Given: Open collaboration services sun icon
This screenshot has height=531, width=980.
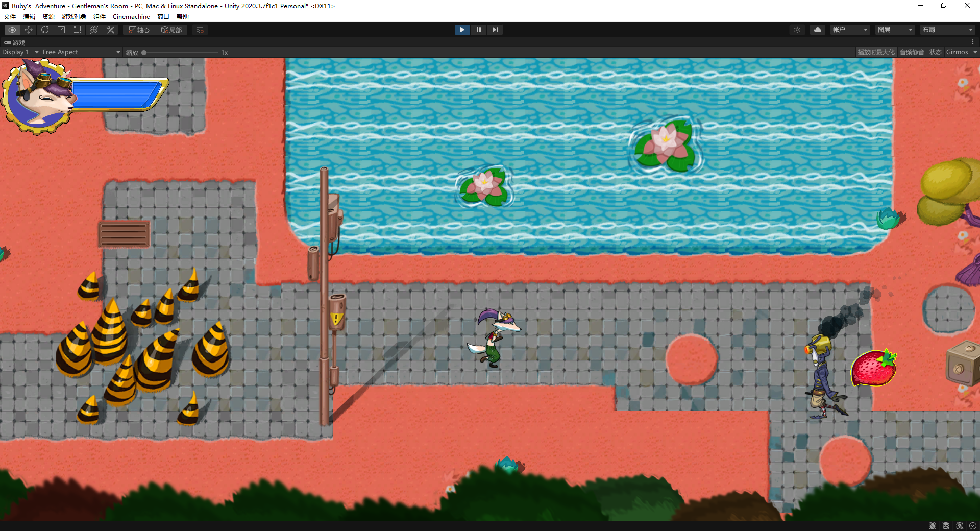Looking at the screenshot, I should click(797, 30).
